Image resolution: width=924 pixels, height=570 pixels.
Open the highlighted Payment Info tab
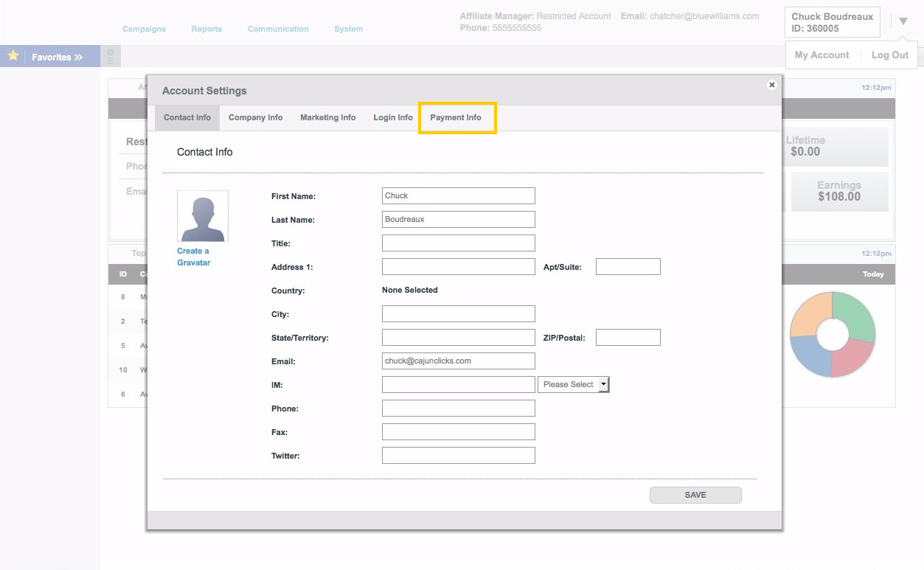tap(457, 117)
